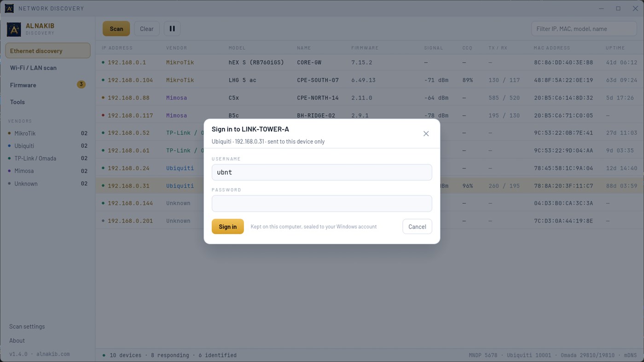644x362 pixels.
Task: Close the sign-in dialog with the X icon
Action: pyautogui.click(x=426, y=134)
